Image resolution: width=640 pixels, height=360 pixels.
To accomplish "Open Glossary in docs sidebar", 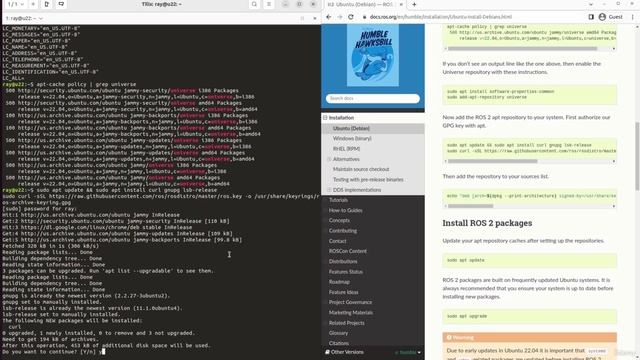I will (338, 333).
